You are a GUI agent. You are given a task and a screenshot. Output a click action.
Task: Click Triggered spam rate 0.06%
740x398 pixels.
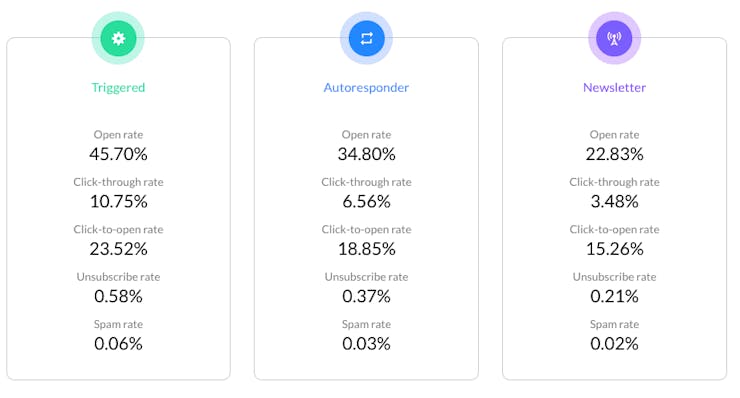click(118, 344)
